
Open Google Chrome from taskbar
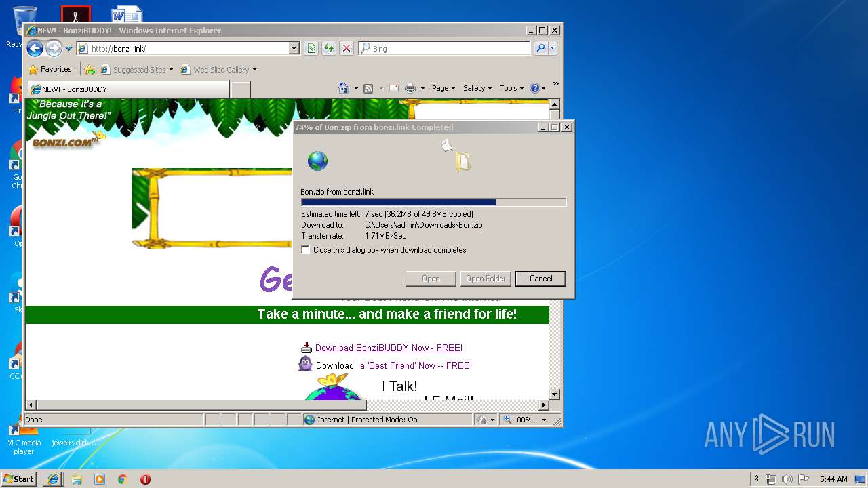click(123, 479)
